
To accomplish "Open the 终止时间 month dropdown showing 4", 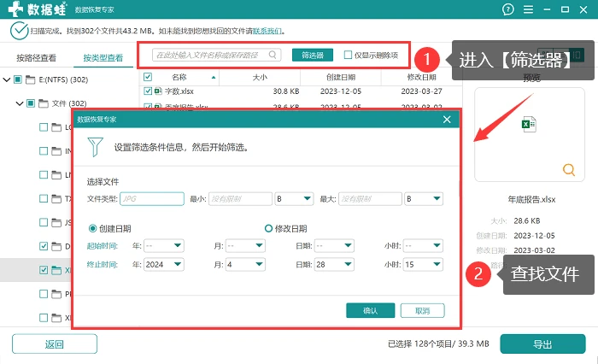I will [245, 264].
